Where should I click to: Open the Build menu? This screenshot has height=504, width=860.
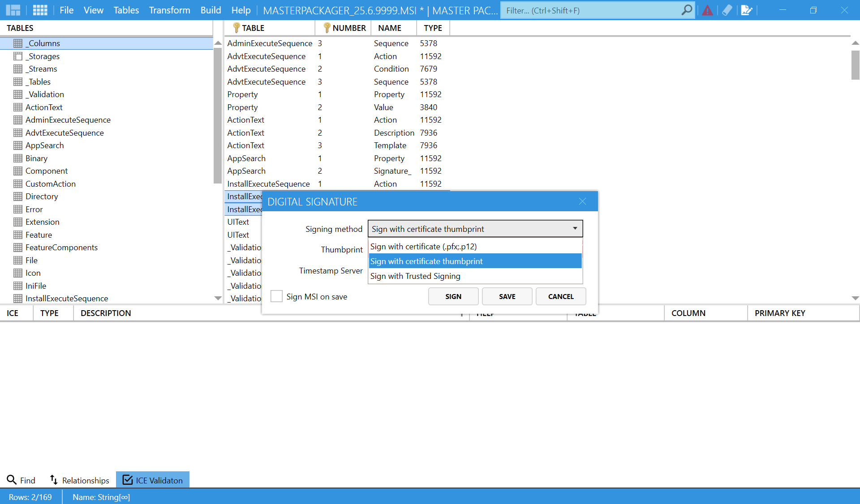pos(211,10)
